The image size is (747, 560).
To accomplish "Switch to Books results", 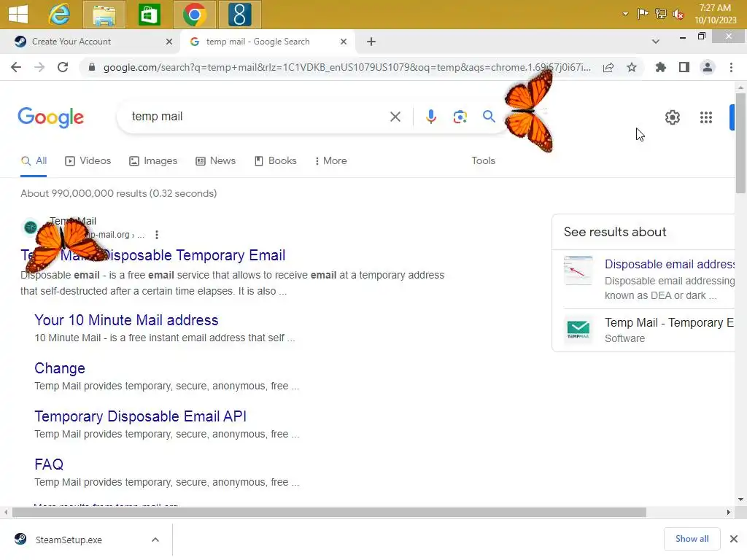I will point(275,161).
